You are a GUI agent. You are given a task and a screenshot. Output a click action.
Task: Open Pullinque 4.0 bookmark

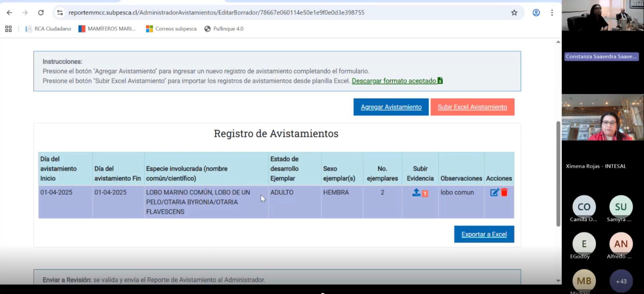pyautogui.click(x=224, y=29)
